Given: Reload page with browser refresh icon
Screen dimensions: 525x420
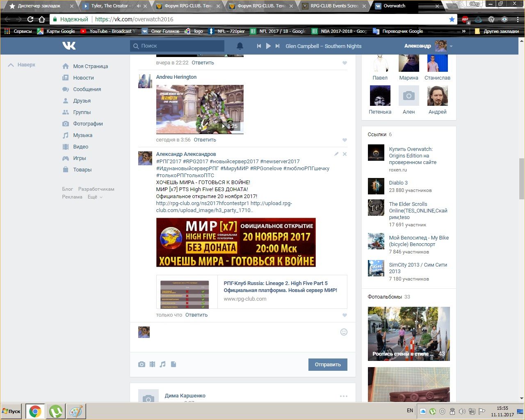Looking at the screenshot, I should pos(30,19).
